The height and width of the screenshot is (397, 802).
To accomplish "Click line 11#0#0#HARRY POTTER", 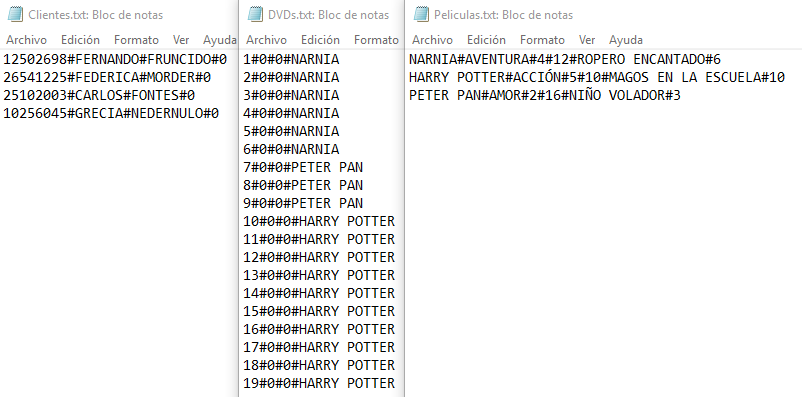I will click(319, 239).
